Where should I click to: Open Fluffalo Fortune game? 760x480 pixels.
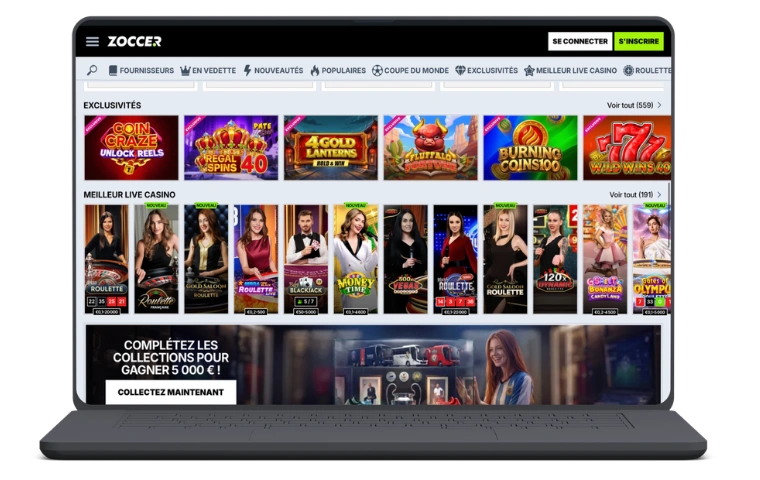(430, 147)
